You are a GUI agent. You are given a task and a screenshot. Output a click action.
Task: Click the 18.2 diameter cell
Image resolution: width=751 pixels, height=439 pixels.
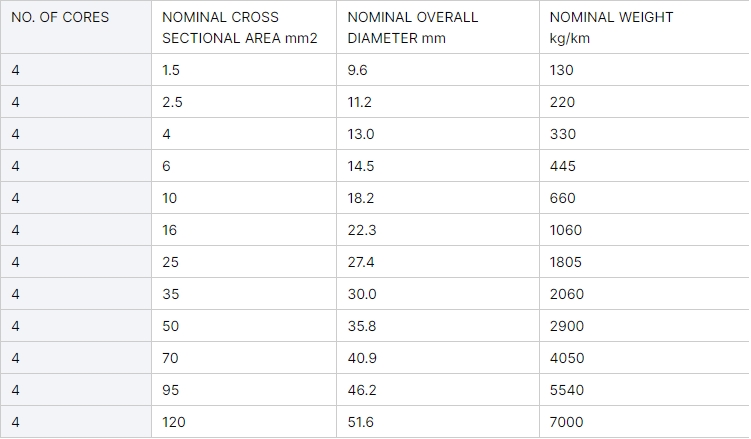pos(438,198)
